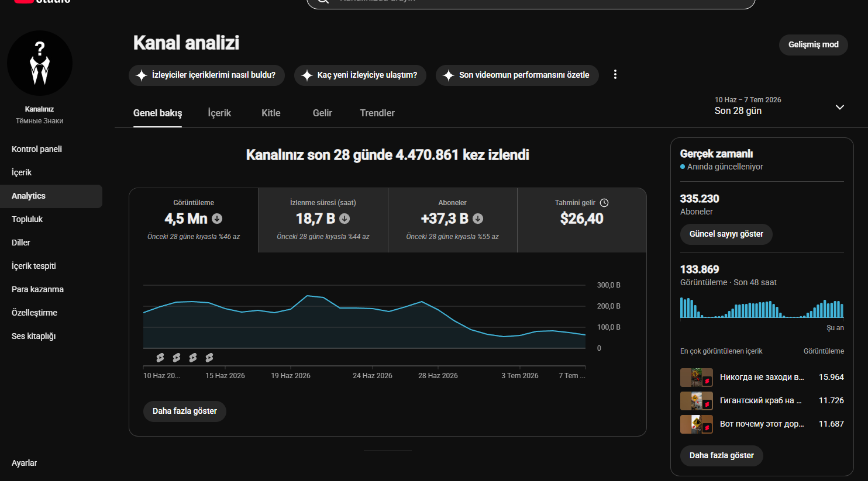Click the blue live dot beside Anında güncelleniyor
The width and height of the screenshot is (868, 481).
coord(683,167)
